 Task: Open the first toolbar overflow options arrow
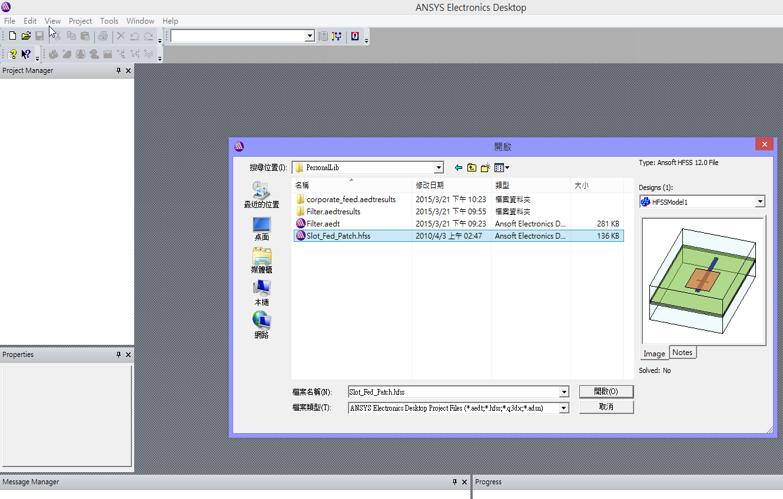(160, 40)
